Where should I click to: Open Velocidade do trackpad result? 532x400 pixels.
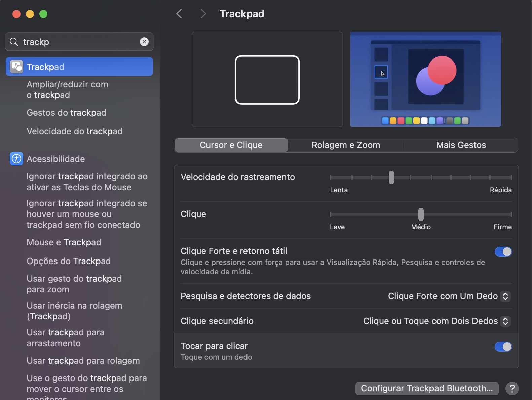[74, 131]
